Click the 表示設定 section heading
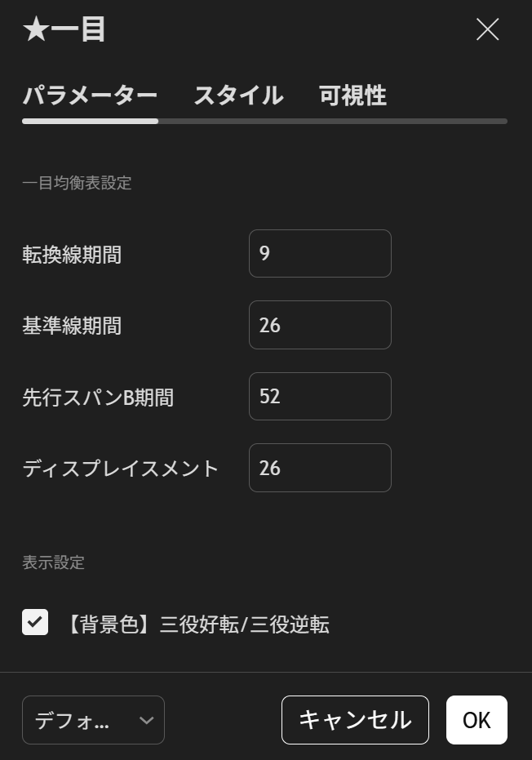This screenshot has height=760, width=532. 53,562
